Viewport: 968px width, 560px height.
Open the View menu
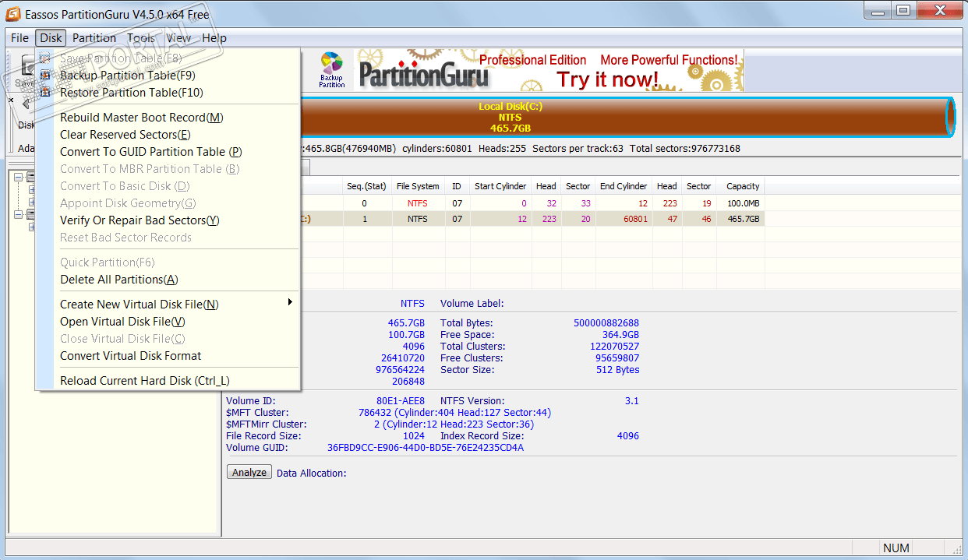[178, 37]
